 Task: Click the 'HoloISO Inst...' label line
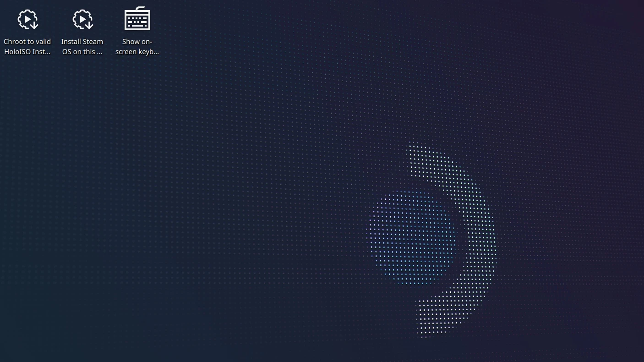27,52
